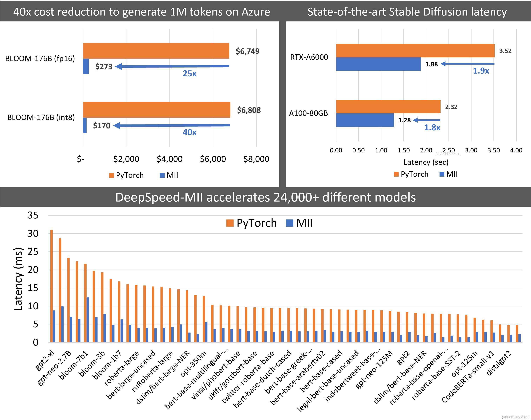Screen dimensions: 531x420
Task: Click the $6,749 PyTorch bar for BLOOM fp16
Action: pyautogui.click(x=156, y=51)
